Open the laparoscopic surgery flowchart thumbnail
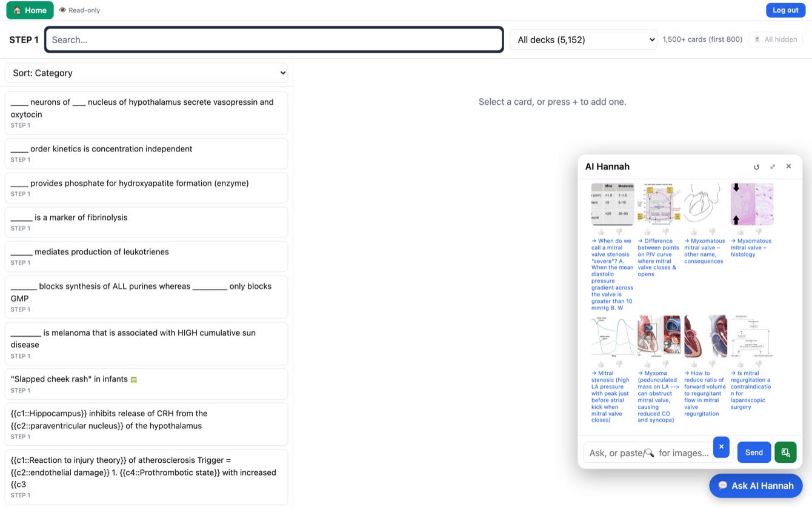Image resolution: width=812 pixels, height=507 pixels. [752, 336]
